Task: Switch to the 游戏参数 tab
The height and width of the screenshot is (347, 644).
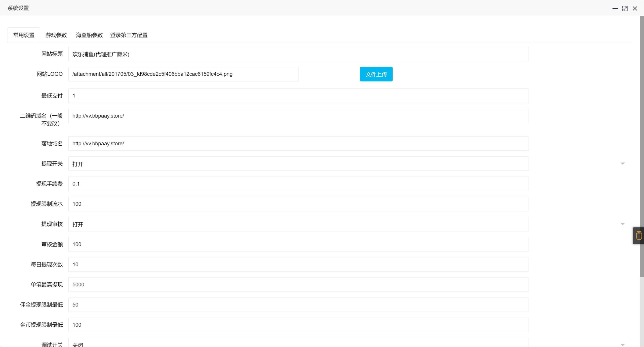Action: point(56,35)
